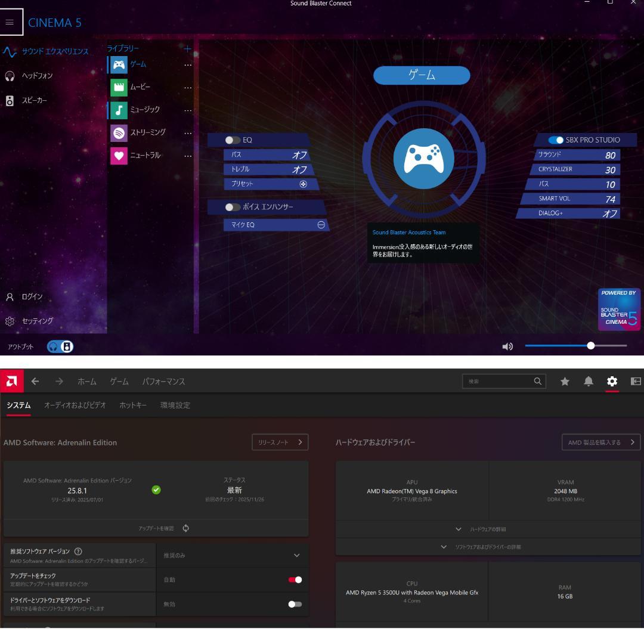644x644 pixels.
Task: Toggle the EQ switch on
Action: click(233, 140)
